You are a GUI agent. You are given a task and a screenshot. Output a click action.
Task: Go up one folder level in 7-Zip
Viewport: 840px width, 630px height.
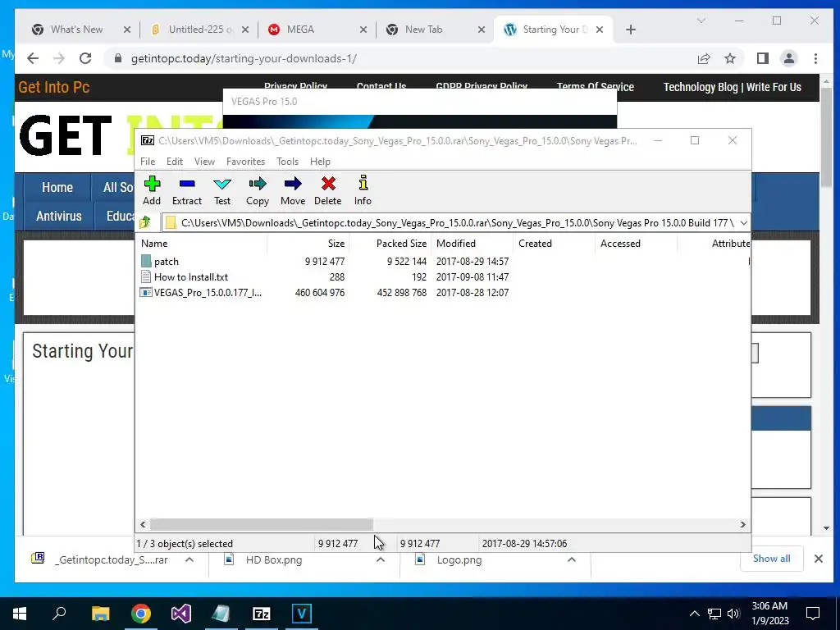coord(145,222)
